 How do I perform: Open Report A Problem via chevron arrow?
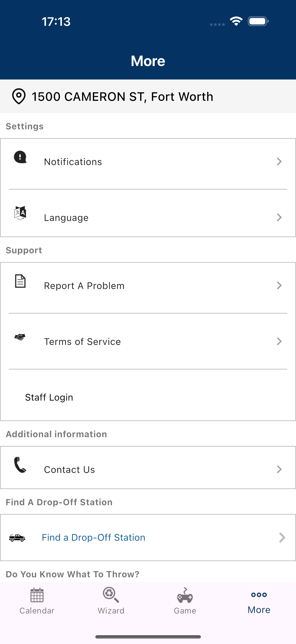coord(279,285)
